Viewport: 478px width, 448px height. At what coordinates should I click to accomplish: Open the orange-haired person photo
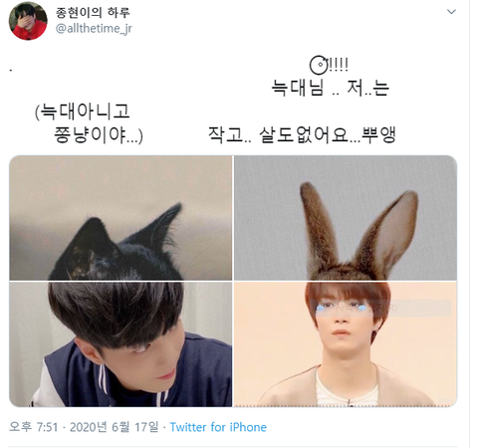point(346,344)
